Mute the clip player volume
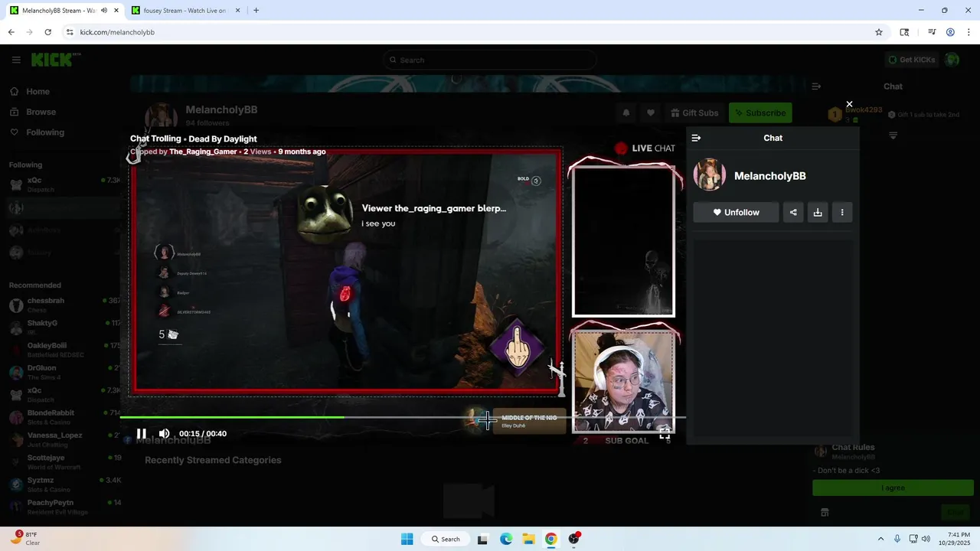Image resolution: width=980 pixels, height=551 pixels. pyautogui.click(x=164, y=434)
